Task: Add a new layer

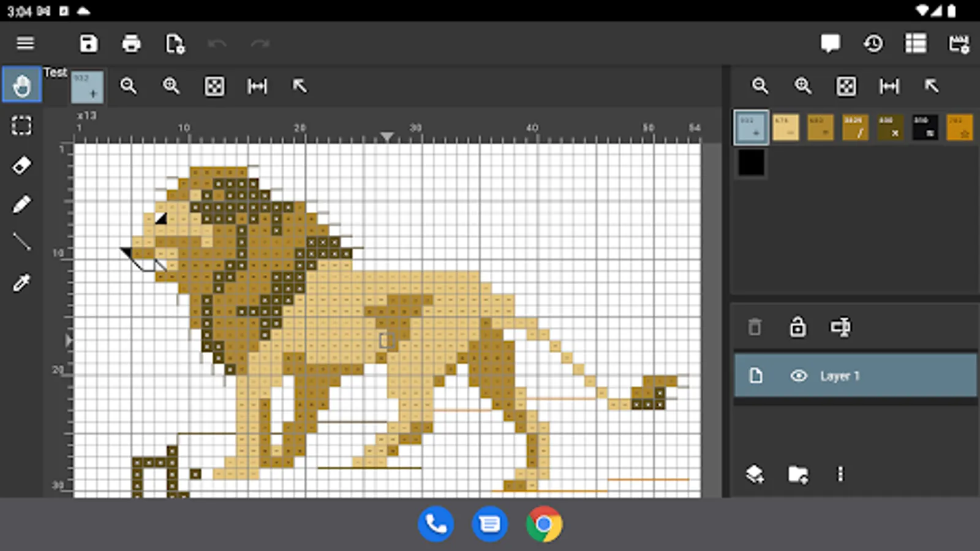Action: click(755, 474)
